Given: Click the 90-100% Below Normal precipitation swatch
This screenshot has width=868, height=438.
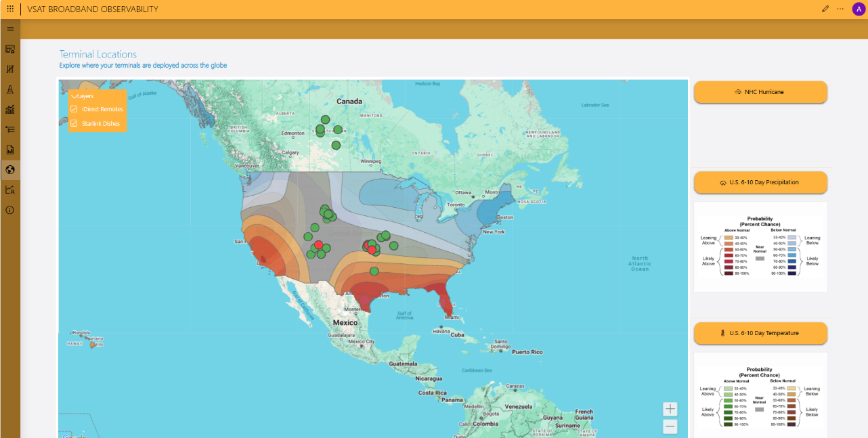Looking at the screenshot, I should point(791,273).
